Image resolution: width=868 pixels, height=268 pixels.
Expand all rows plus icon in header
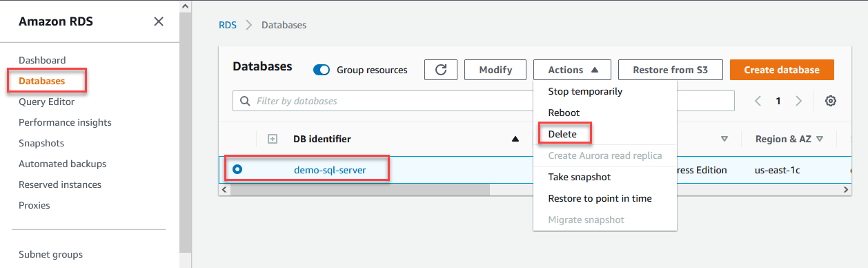coord(273,139)
